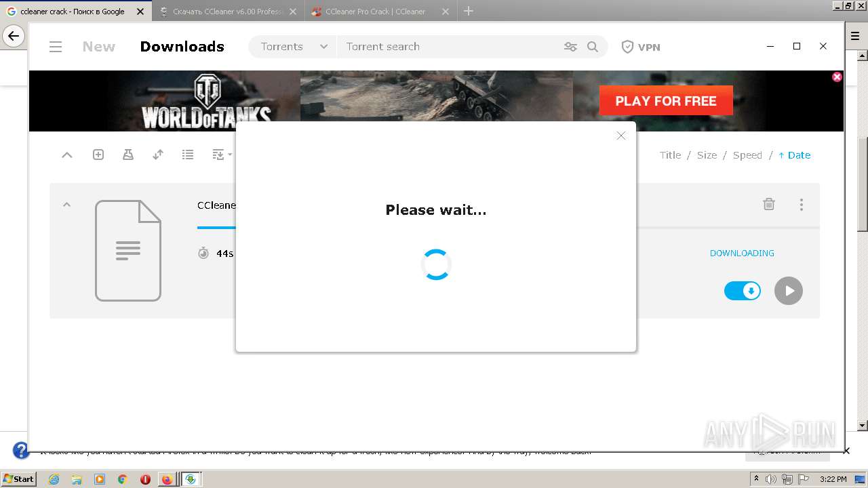Screen dimensions: 868x488
Task: Click the 3:22 PM clock
Action: (833, 479)
